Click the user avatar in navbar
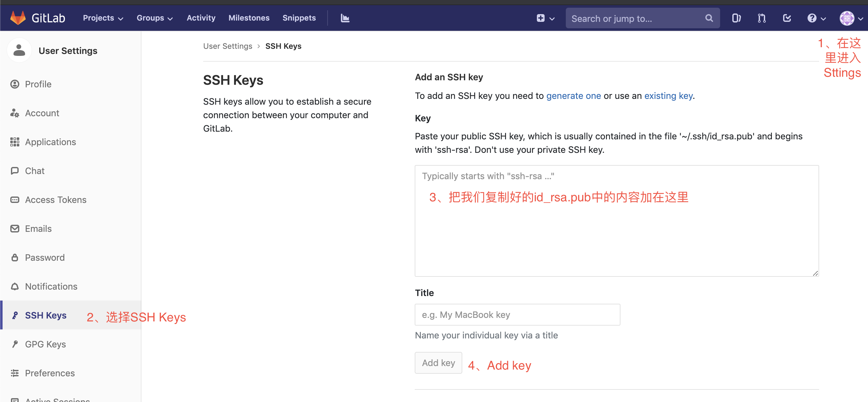 (847, 18)
